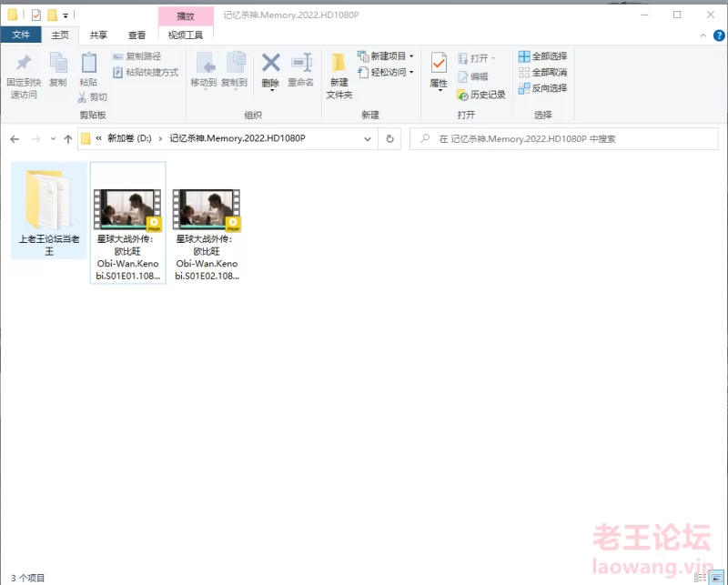
Task: Click the current folder name in address bar
Action: [x=238, y=138]
